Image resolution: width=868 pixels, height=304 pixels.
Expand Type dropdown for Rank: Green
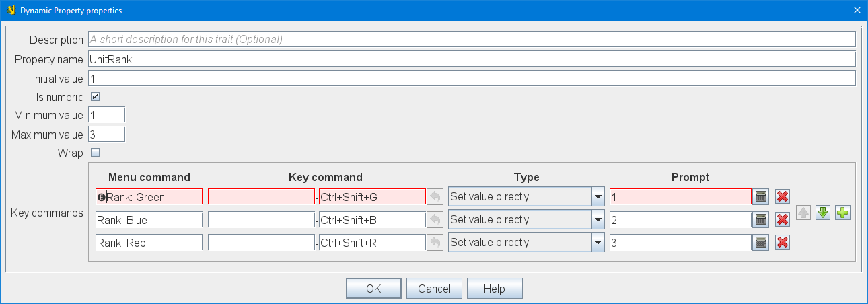coord(597,196)
